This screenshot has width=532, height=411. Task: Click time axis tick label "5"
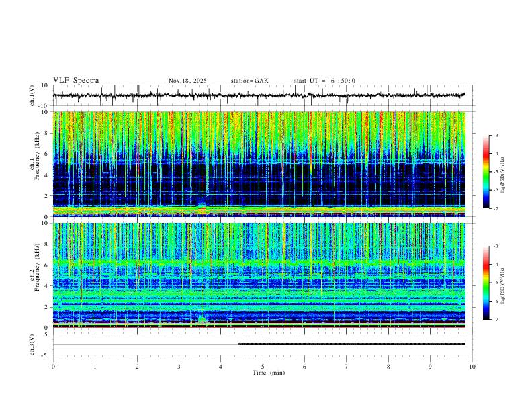pos(263,367)
